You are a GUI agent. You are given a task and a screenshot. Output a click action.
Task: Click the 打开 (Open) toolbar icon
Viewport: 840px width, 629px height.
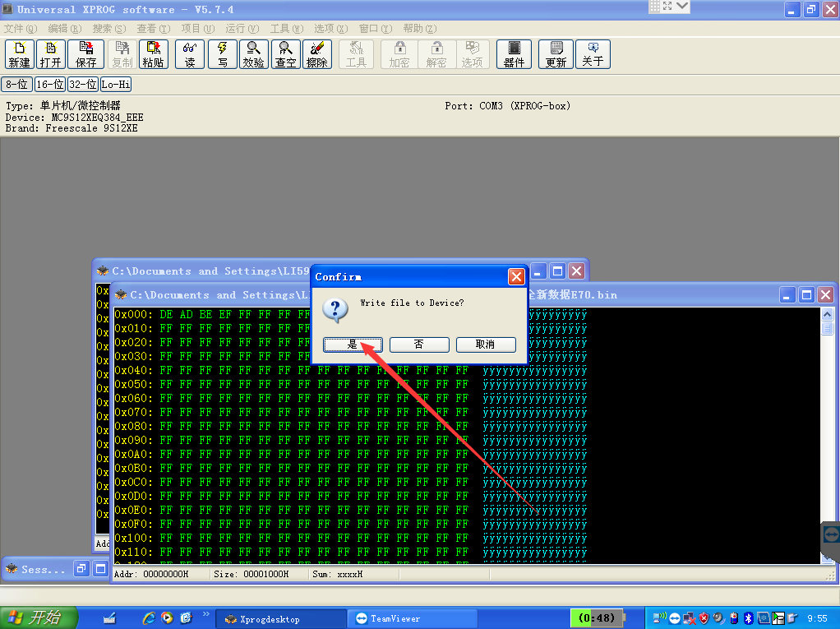pyautogui.click(x=51, y=54)
